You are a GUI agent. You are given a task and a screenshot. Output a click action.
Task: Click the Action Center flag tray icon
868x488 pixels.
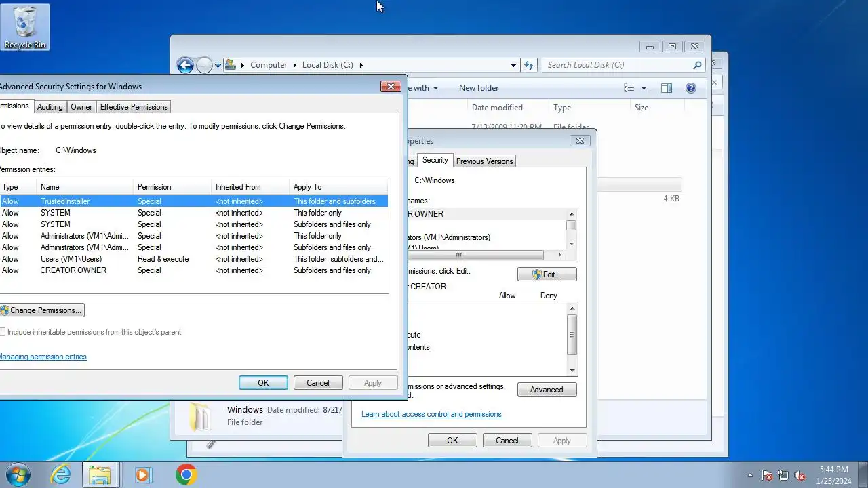[x=767, y=475]
